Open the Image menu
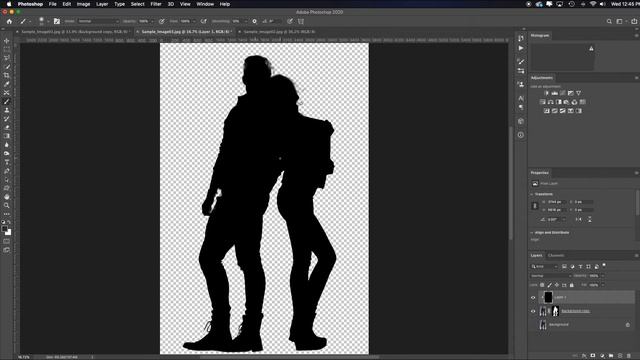 [x=83, y=4]
